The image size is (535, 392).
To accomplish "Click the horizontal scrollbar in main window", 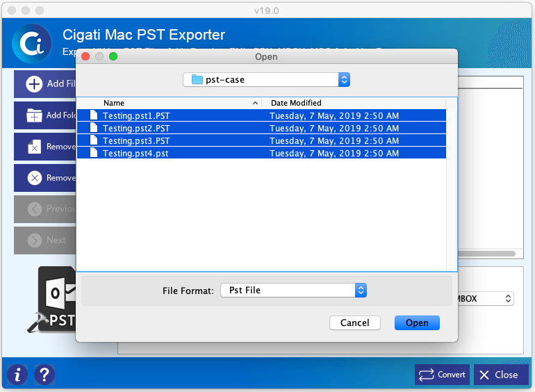I will [x=486, y=254].
